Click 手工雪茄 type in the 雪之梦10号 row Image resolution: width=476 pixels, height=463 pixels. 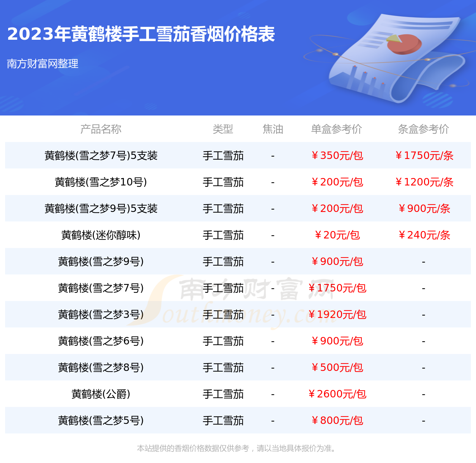(x=223, y=182)
